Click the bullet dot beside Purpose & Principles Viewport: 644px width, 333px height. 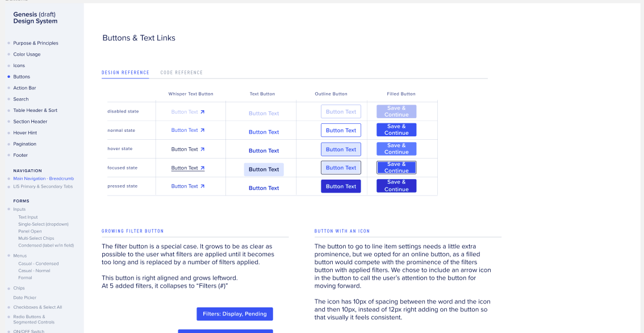tap(9, 43)
